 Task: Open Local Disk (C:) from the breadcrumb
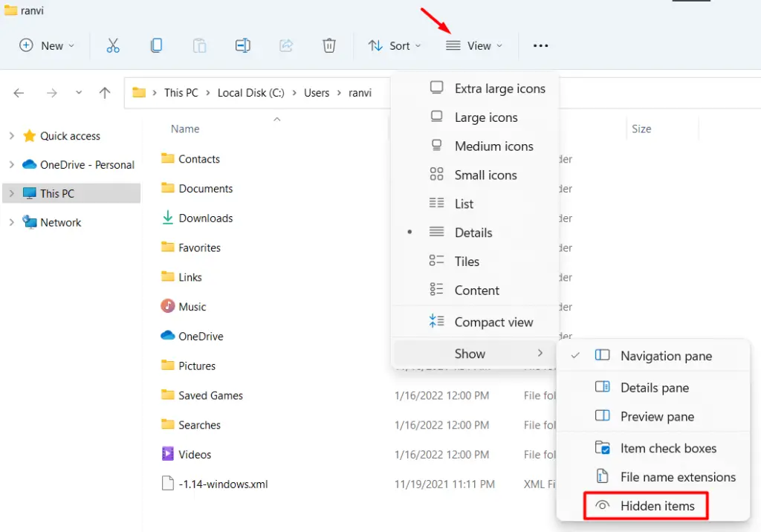pyautogui.click(x=251, y=93)
